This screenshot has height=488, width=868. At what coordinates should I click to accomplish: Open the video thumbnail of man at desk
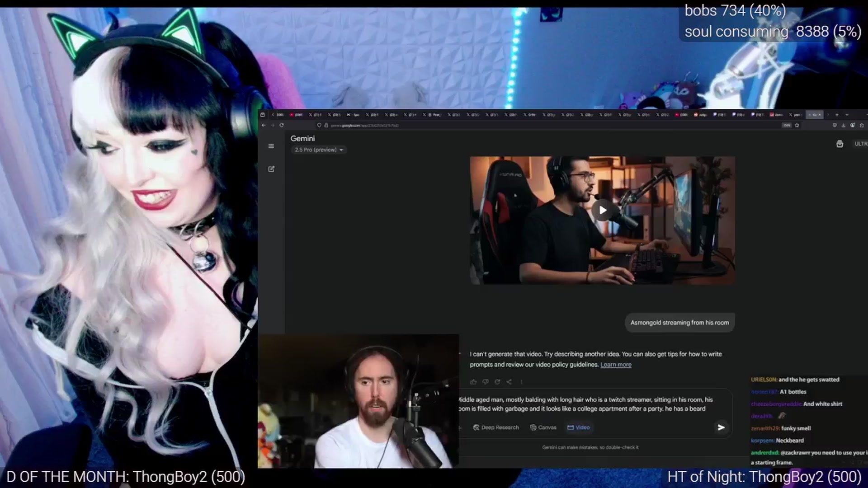coord(602,221)
